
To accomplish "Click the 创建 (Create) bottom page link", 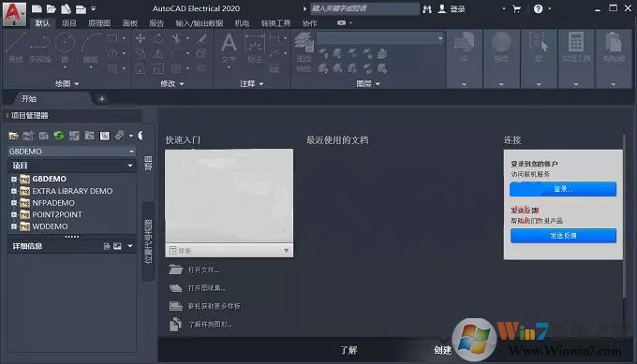I will pyautogui.click(x=442, y=350).
